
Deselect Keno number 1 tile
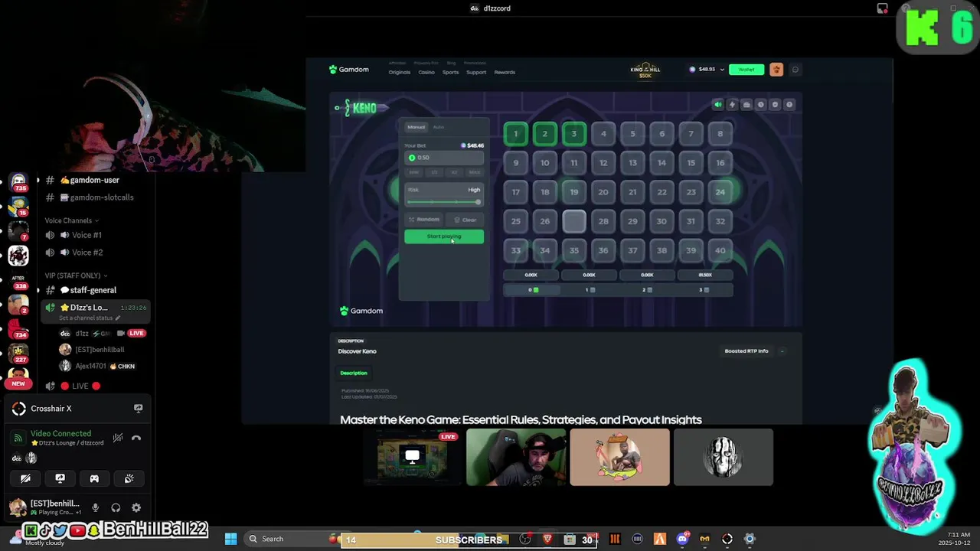tap(516, 134)
